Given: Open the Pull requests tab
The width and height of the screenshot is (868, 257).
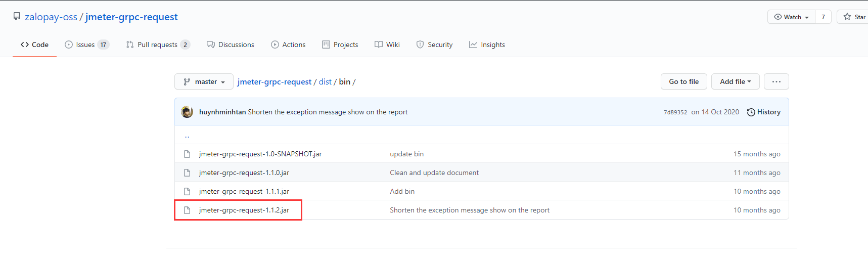Looking at the screenshot, I should click(158, 45).
